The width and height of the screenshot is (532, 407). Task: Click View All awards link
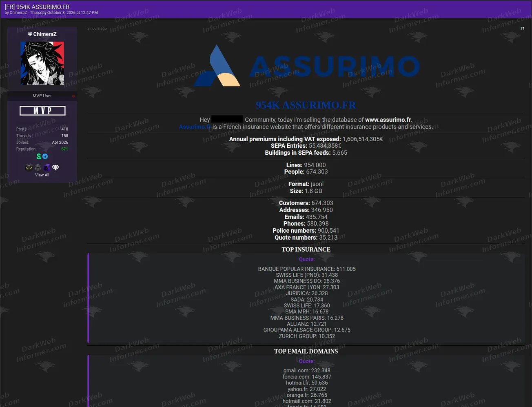(42, 175)
